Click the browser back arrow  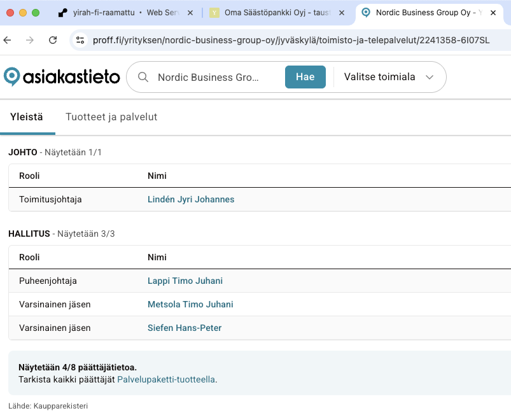point(7,39)
